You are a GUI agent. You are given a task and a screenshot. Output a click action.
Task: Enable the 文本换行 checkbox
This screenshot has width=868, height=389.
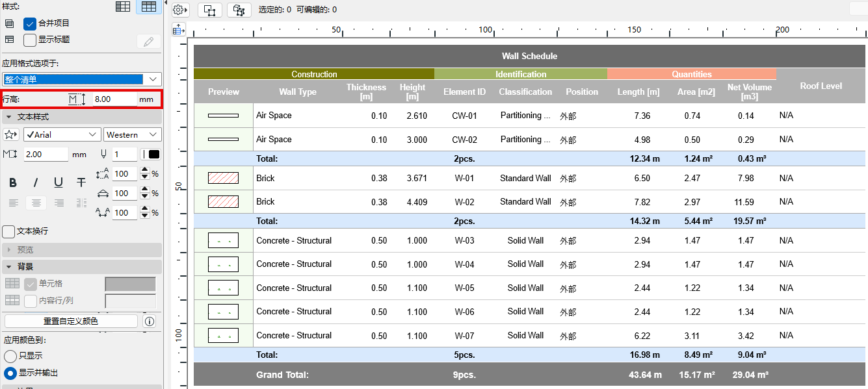click(9, 231)
